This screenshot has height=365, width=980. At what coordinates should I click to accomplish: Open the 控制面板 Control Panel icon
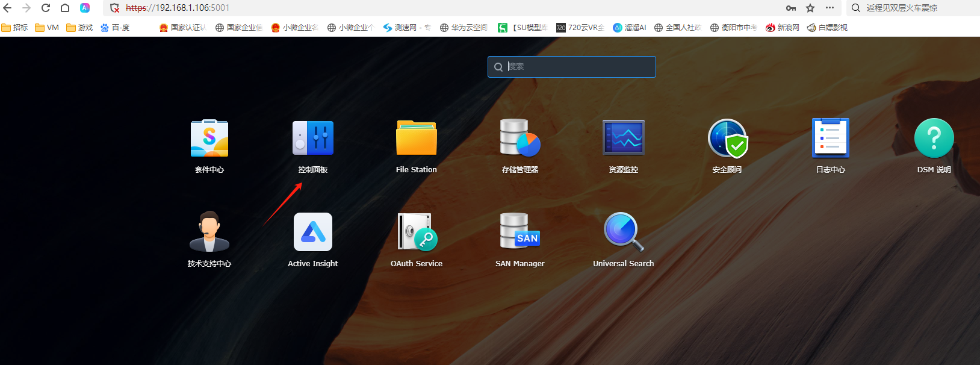(x=313, y=139)
